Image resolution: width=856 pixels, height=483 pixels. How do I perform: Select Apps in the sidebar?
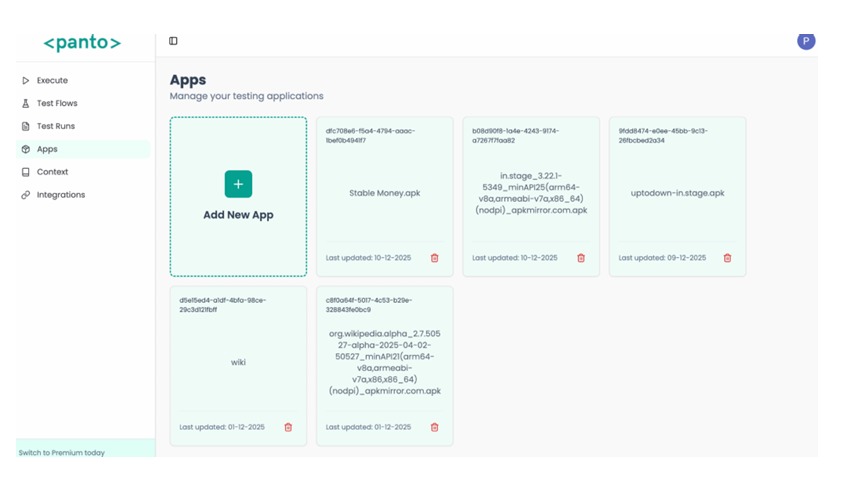[x=47, y=149]
